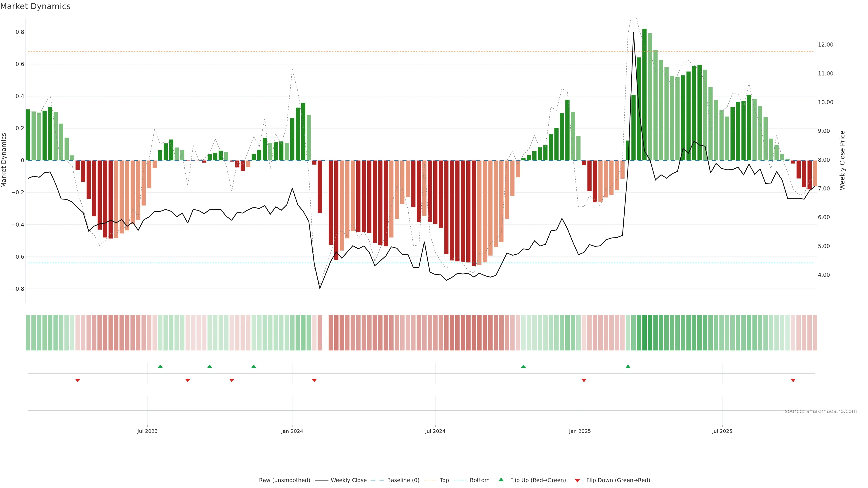Toggle the Weekly Close legend entry
Viewport: 868px width, 488px height.
click(348, 480)
